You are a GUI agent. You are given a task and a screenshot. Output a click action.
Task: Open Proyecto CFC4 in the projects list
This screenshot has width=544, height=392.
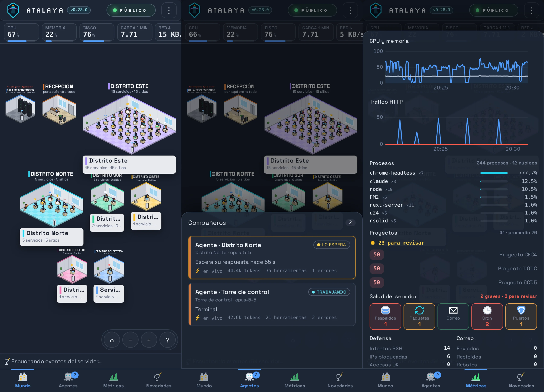[x=453, y=254]
